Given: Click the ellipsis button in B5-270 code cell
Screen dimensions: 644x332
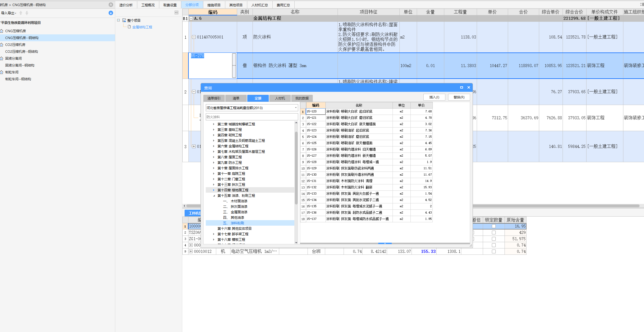Looking at the screenshot, I should tap(234, 65).
